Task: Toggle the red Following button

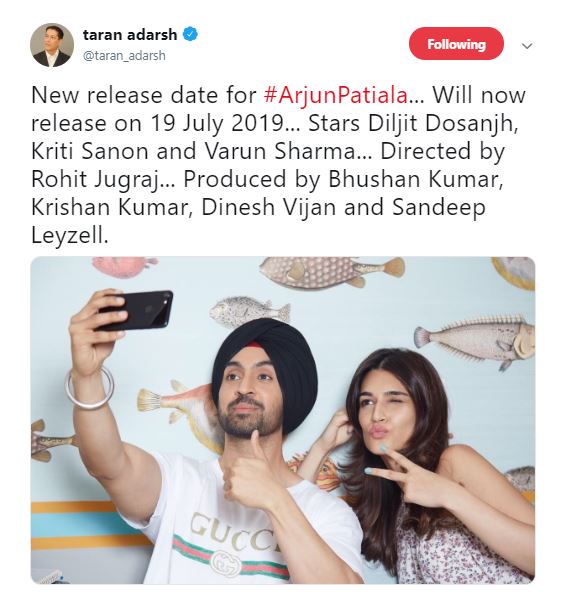Action: pyautogui.click(x=456, y=44)
